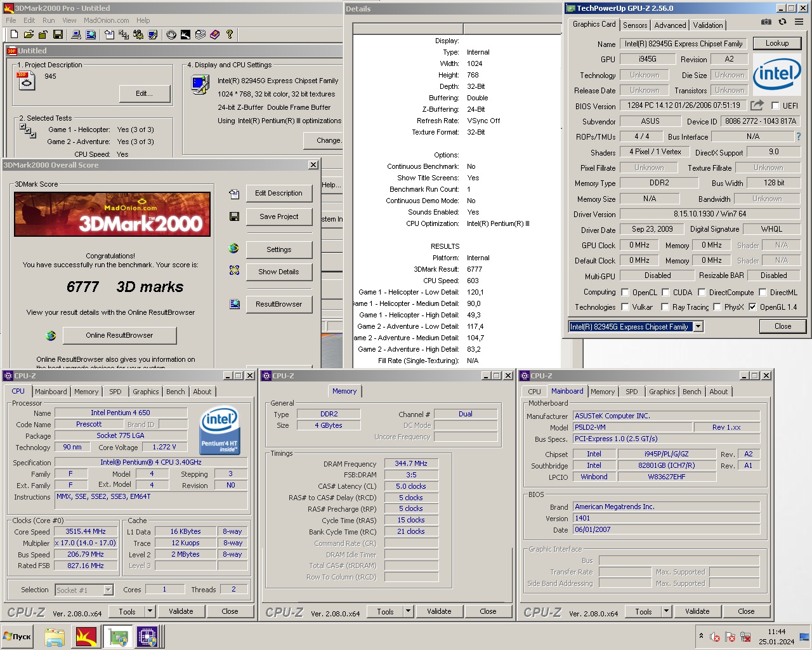
Task: Open Tools dropdown arrow in Mainboard CPU-Z window
Action: [666, 611]
